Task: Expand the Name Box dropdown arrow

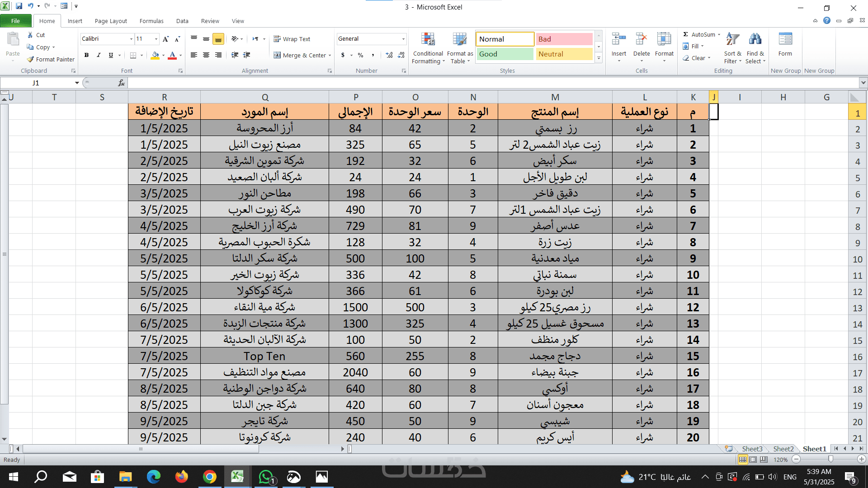Action: 77,83
